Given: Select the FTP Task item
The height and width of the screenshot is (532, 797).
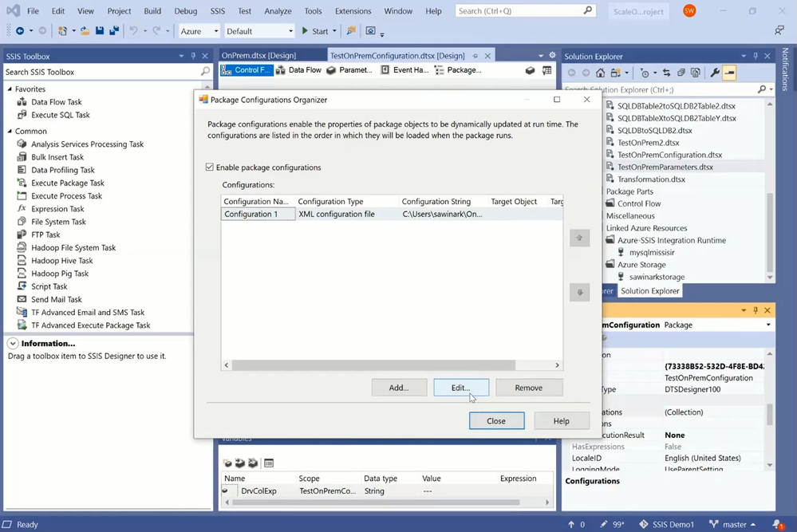Looking at the screenshot, I should pyautogui.click(x=45, y=234).
